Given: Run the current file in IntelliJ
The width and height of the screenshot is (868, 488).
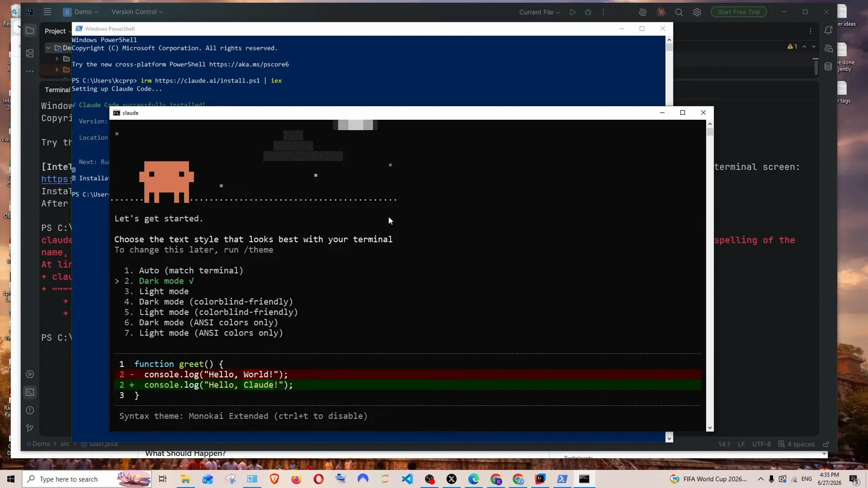Looking at the screenshot, I should pyautogui.click(x=572, y=12).
